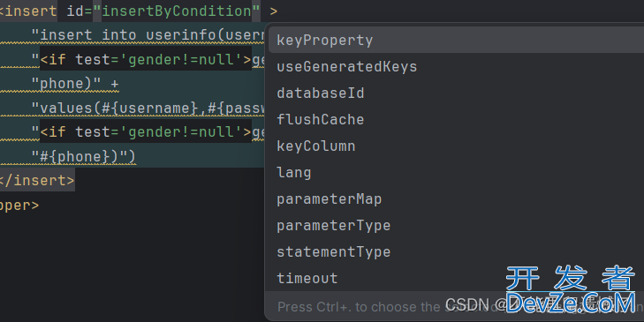Viewport: 644px width, 322px height.
Task: Choose parameterType attribute suggestion
Action: (456, 225)
